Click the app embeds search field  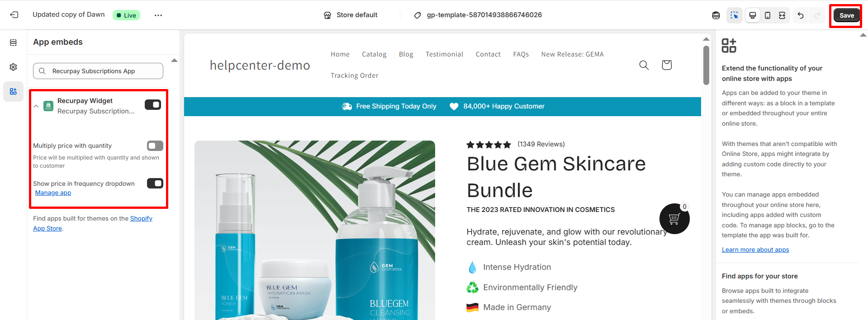98,71
